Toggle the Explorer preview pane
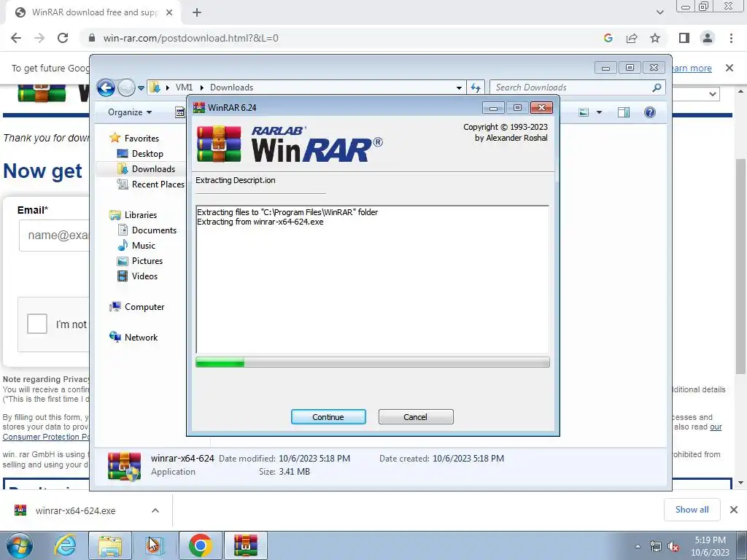The image size is (747, 560). coord(624,112)
